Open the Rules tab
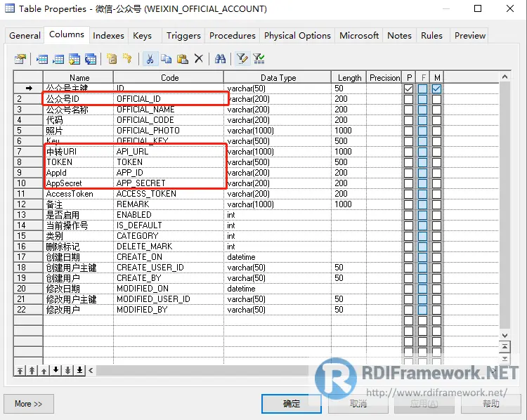Screen dimensions: 527x420 (x=431, y=35)
